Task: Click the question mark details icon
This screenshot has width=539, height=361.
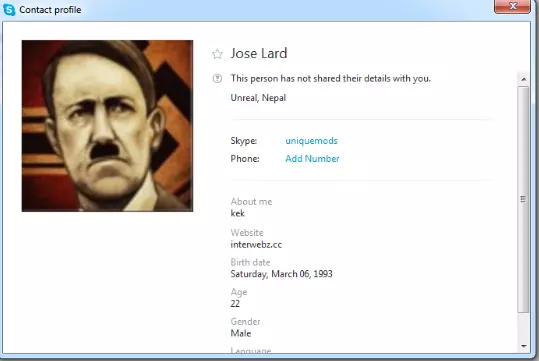Action: point(217,78)
